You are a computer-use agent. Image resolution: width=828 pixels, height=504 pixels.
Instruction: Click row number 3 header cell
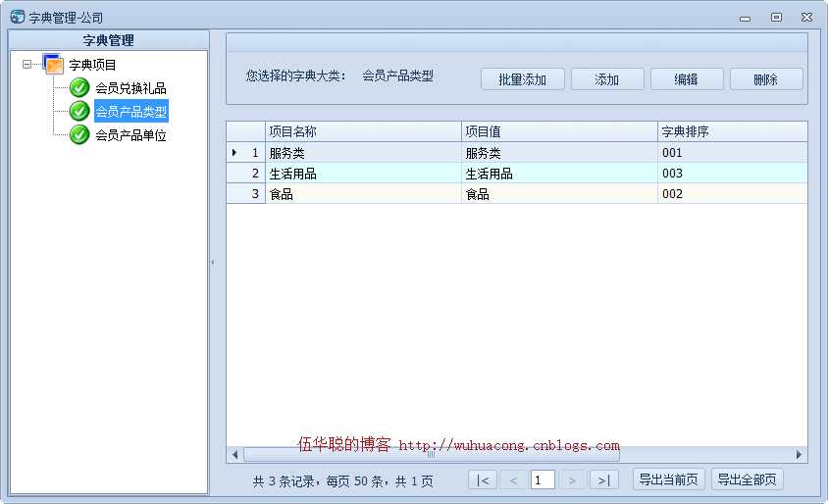[246, 194]
